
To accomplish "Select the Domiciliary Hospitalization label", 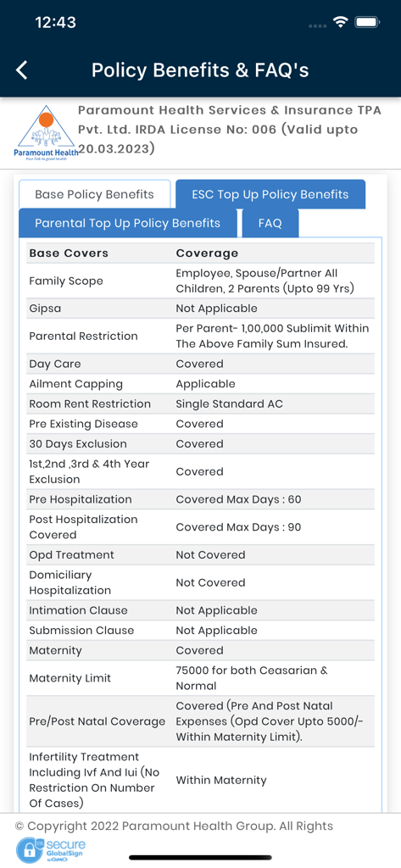I will point(70,581).
